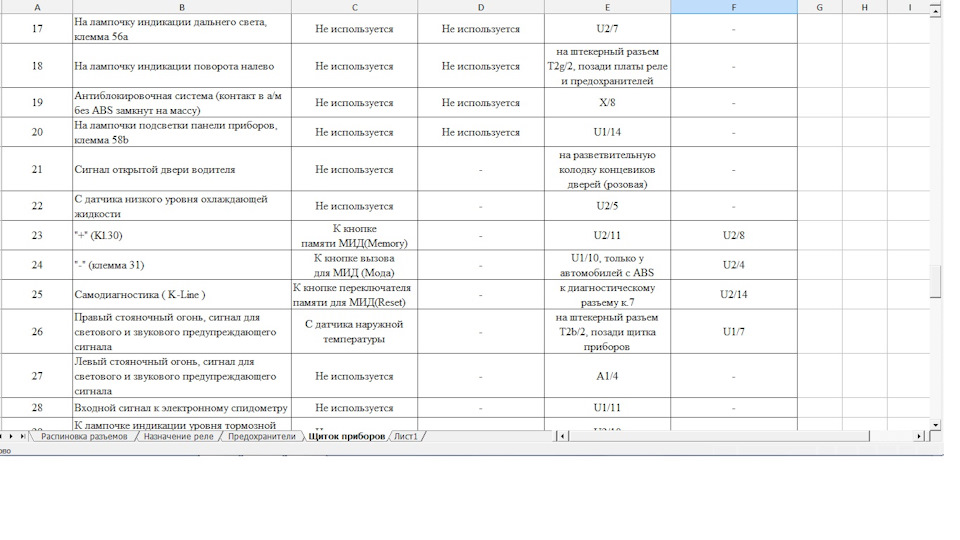Select highlighted column F header
The image size is (960, 540).
click(x=733, y=7)
